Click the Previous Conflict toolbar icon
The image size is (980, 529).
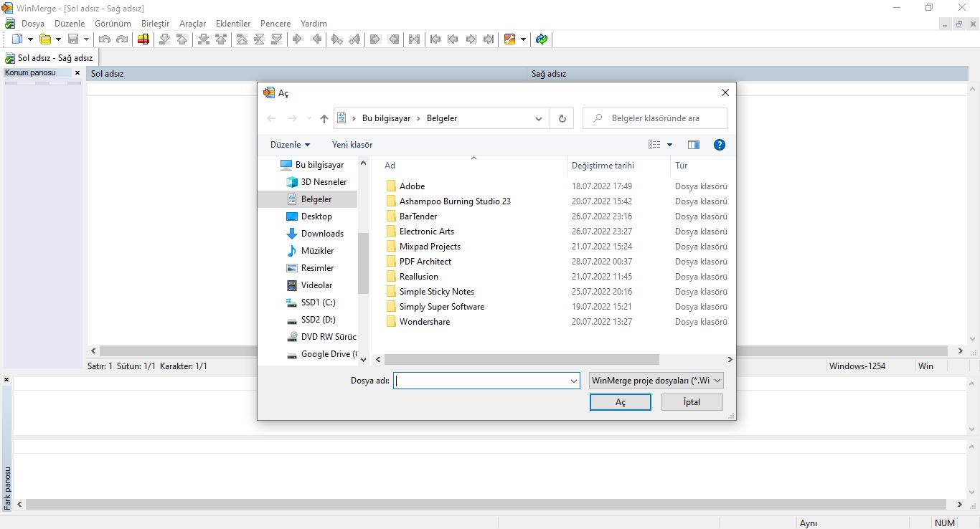tap(221, 39)
